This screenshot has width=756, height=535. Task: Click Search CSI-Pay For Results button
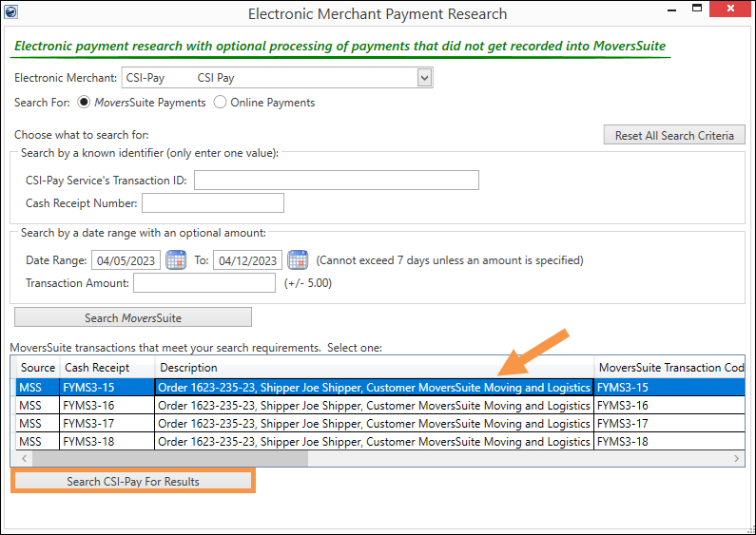133,481
